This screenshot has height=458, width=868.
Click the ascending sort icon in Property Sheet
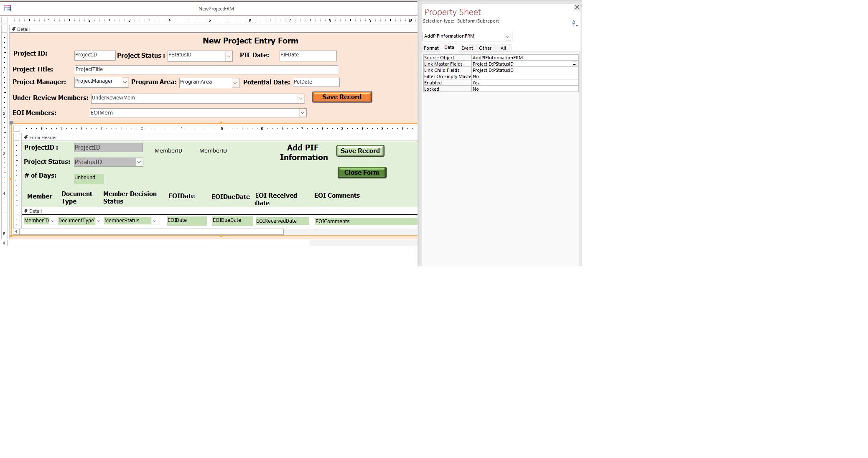point(575,23)
